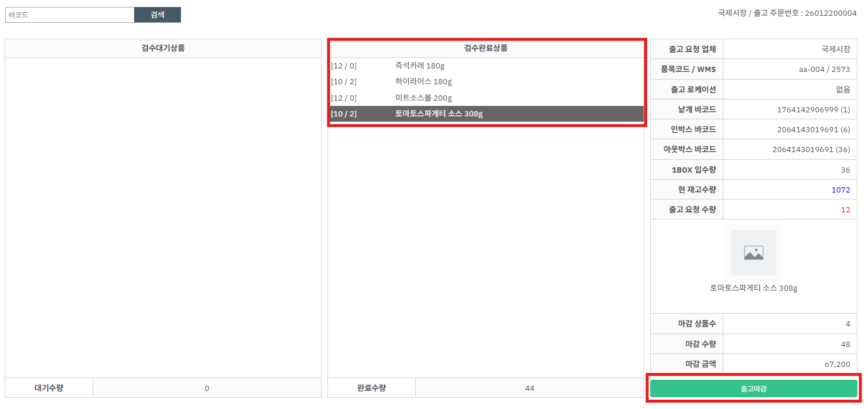This screenshot has height=409, width=868.
Task: Click the 대기수량 value 0
Action: tap(207, 388)
